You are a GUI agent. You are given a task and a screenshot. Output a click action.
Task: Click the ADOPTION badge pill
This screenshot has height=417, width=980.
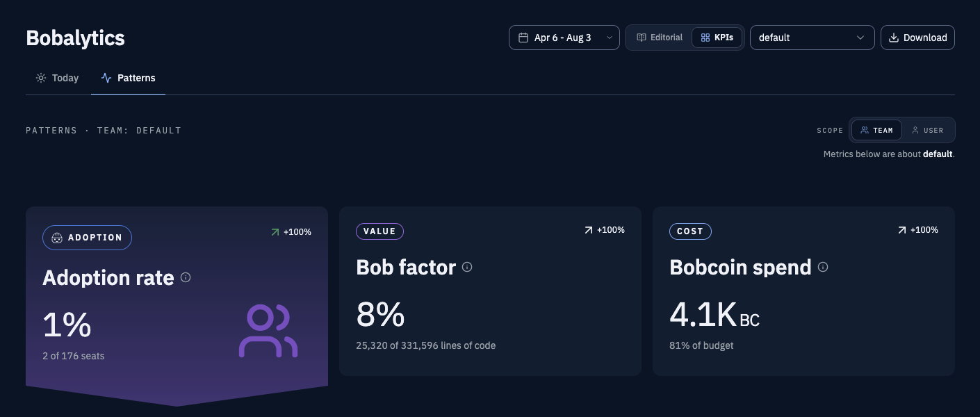87,238
